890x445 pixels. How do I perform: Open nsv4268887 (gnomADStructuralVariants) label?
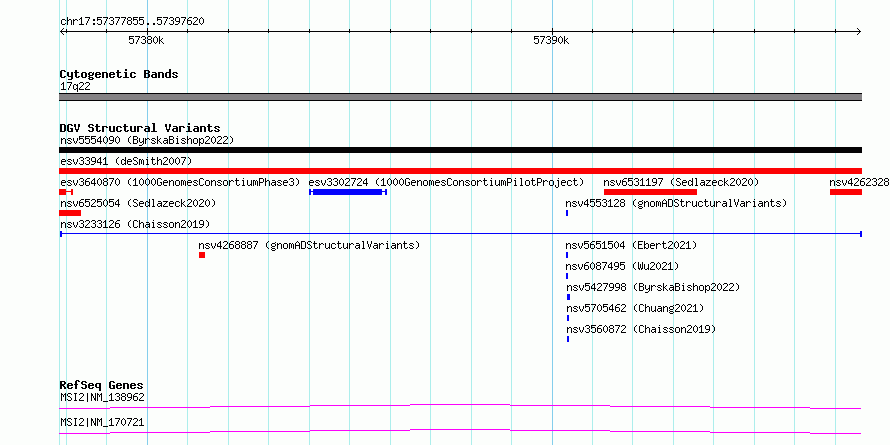[x=309, y=246]
